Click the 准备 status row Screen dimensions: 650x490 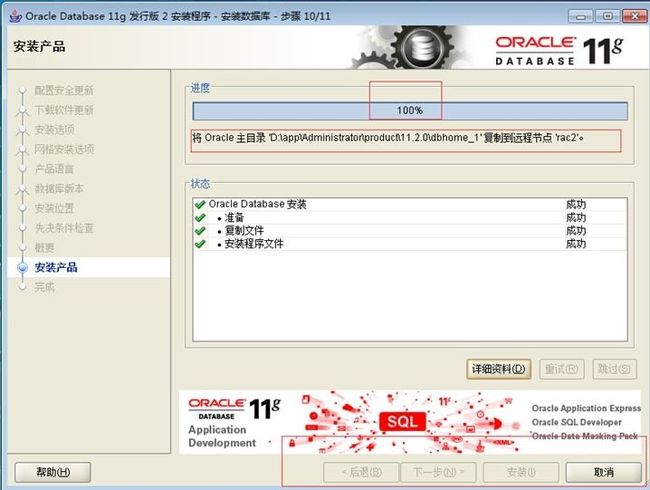(x=410, y=217)
